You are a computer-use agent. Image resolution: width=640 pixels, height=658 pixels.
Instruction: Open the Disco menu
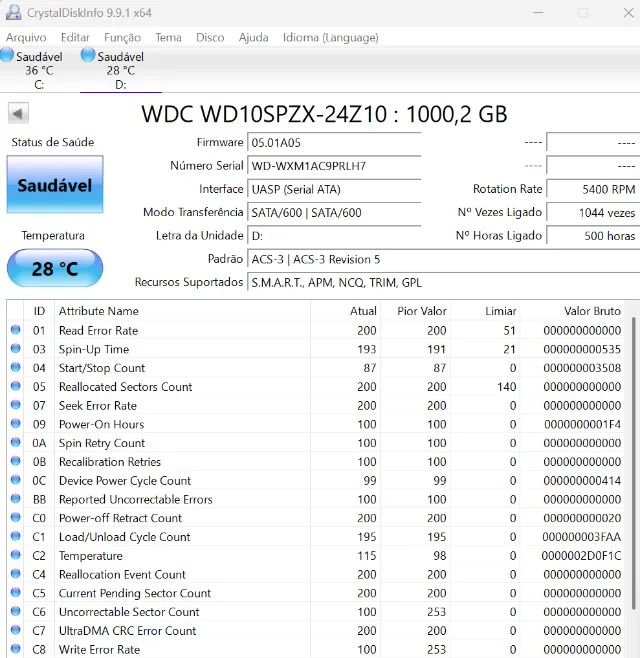coord(210,38)
